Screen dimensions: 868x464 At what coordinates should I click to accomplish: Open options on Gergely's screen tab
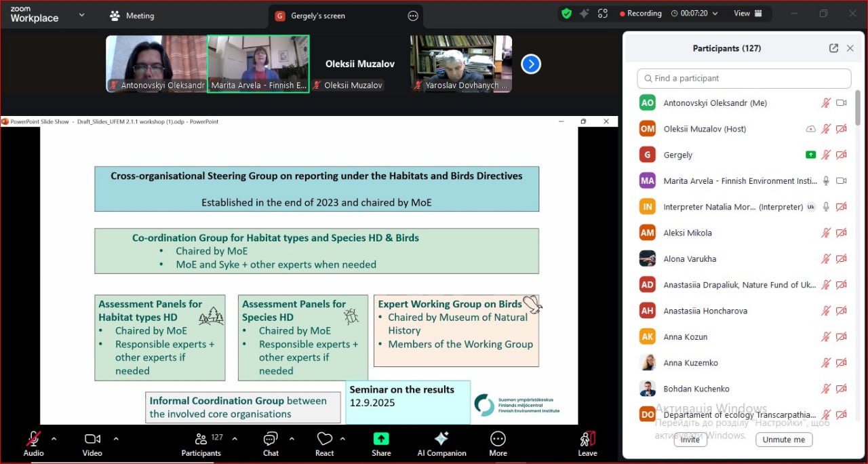(413, 16)
